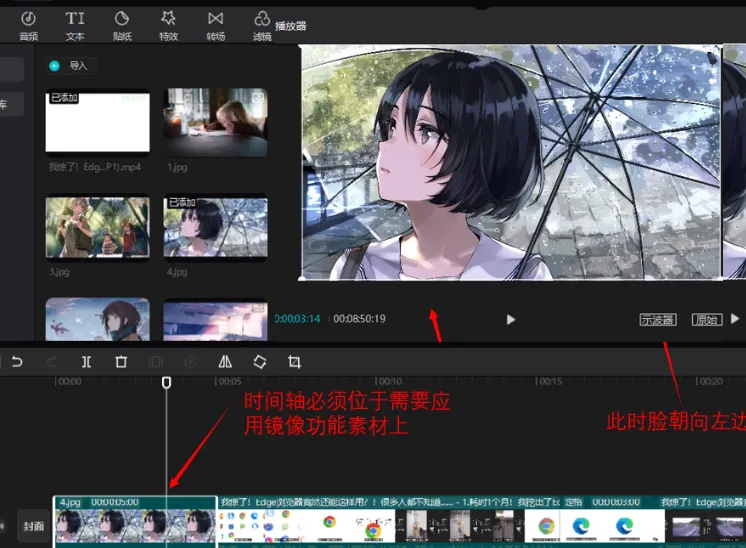Open the 音频 audio tab
Screen dimensions: 746x548
coord(29,26)
